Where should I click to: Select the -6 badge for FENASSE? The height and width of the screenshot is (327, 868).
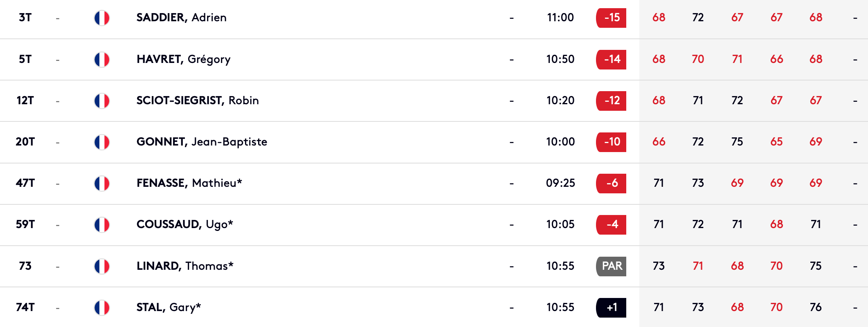(x=611, y=183)
